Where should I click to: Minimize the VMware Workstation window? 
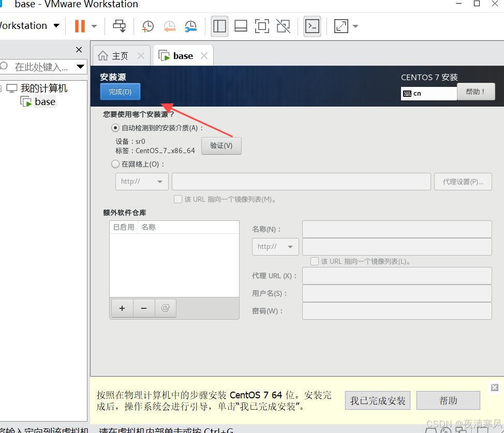pos(459,4)
